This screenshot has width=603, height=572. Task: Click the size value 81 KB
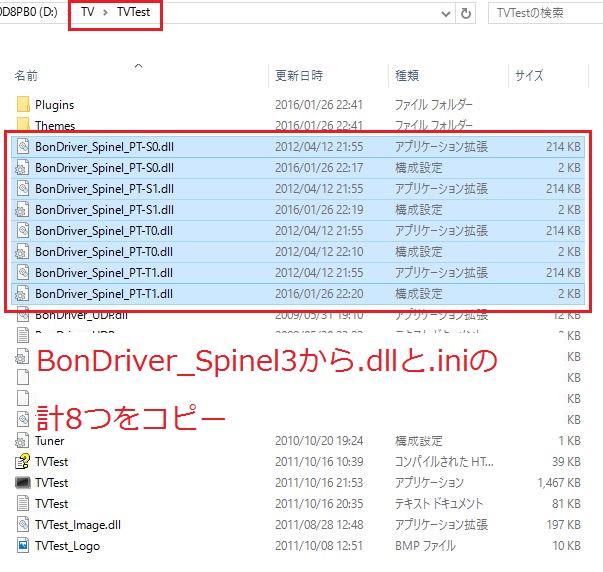[x=566, y=503]
